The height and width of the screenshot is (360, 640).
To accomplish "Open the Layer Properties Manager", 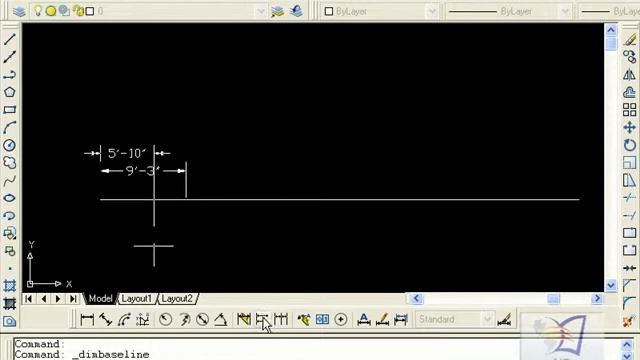I will pos(19,11).
